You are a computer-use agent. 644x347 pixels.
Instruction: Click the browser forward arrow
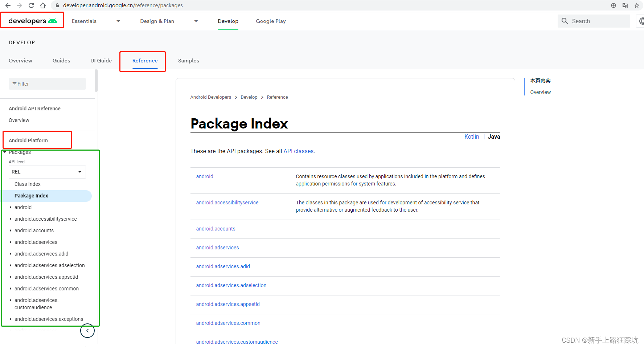click(x=20, y=5)
